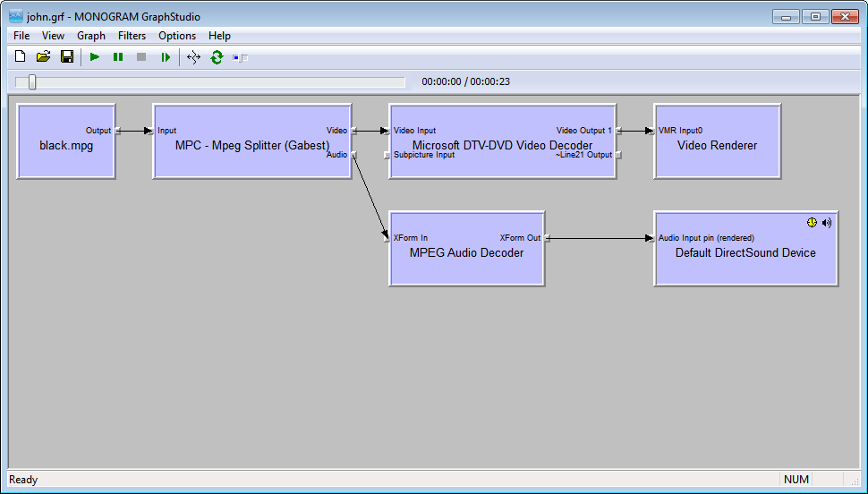
Task: Click the small blue filter-connection toolbar icon
Action: [x=240, y=57]
